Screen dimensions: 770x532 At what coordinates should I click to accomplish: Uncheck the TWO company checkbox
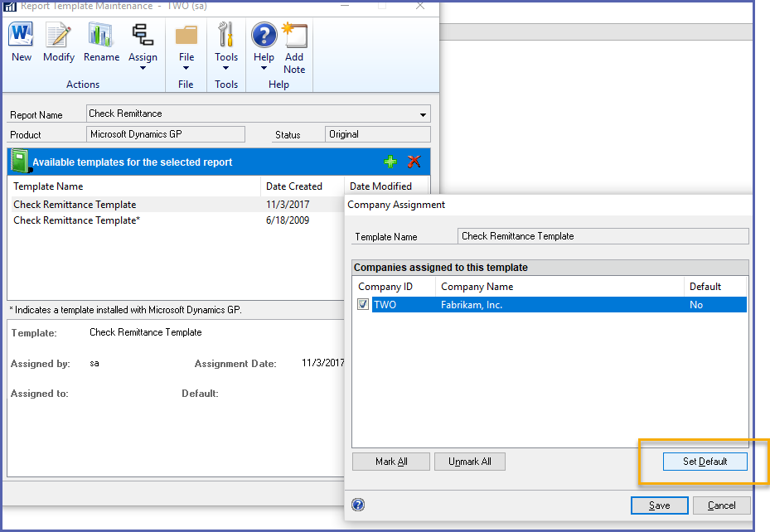coord(363,304)
